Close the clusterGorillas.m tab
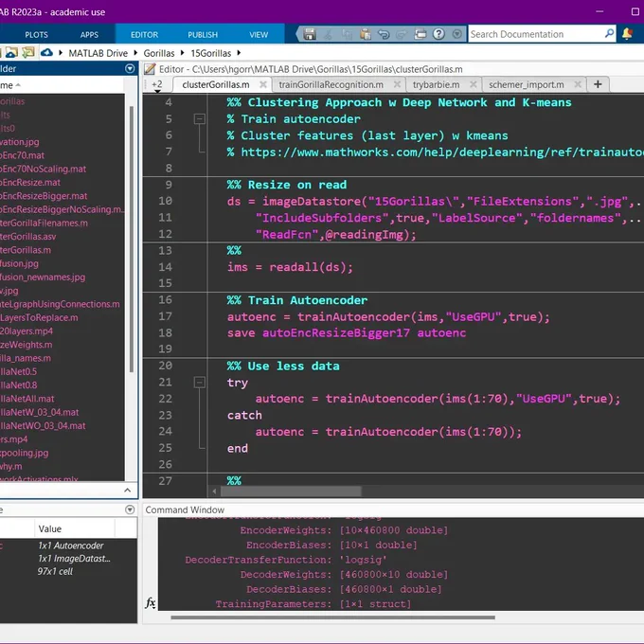 pos(263,84)
